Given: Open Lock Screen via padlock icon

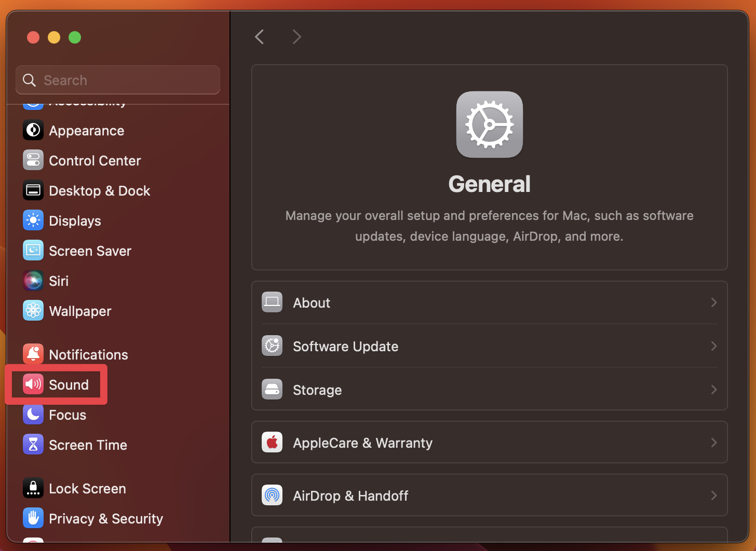Looking at the screenshot, I should click(33, 488).
